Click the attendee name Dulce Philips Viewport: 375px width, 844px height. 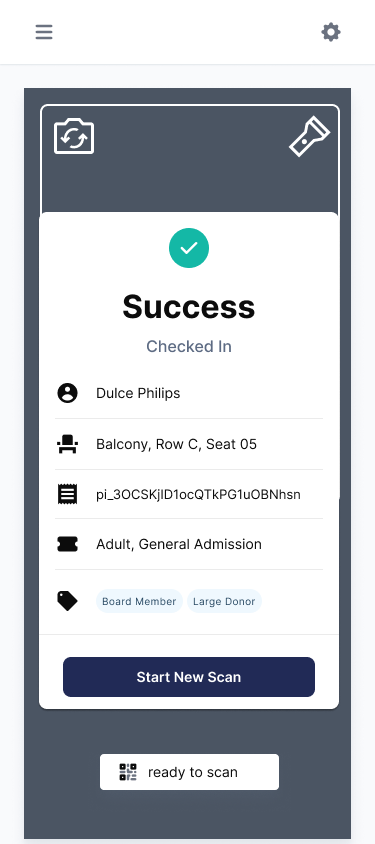138,393
